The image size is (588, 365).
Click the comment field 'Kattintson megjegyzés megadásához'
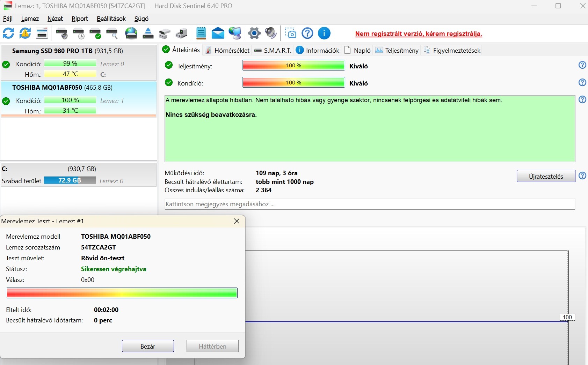370,204
